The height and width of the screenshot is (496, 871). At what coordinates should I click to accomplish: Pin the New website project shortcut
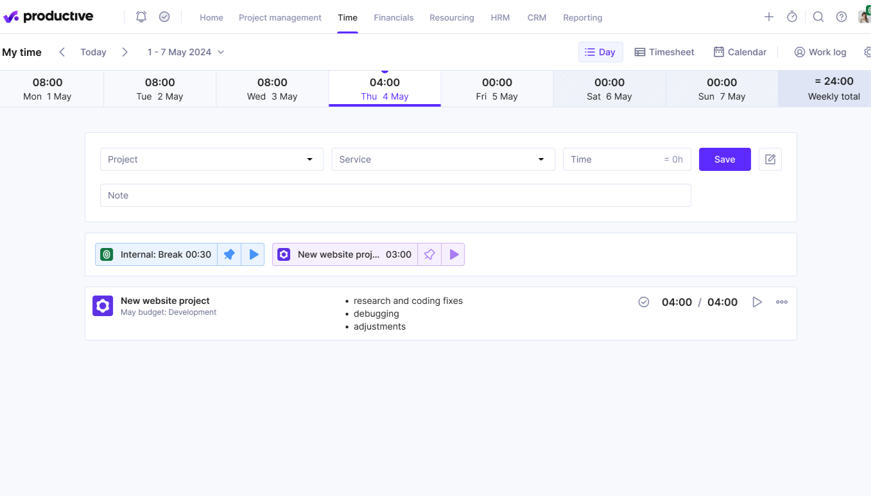coord(429,255)
